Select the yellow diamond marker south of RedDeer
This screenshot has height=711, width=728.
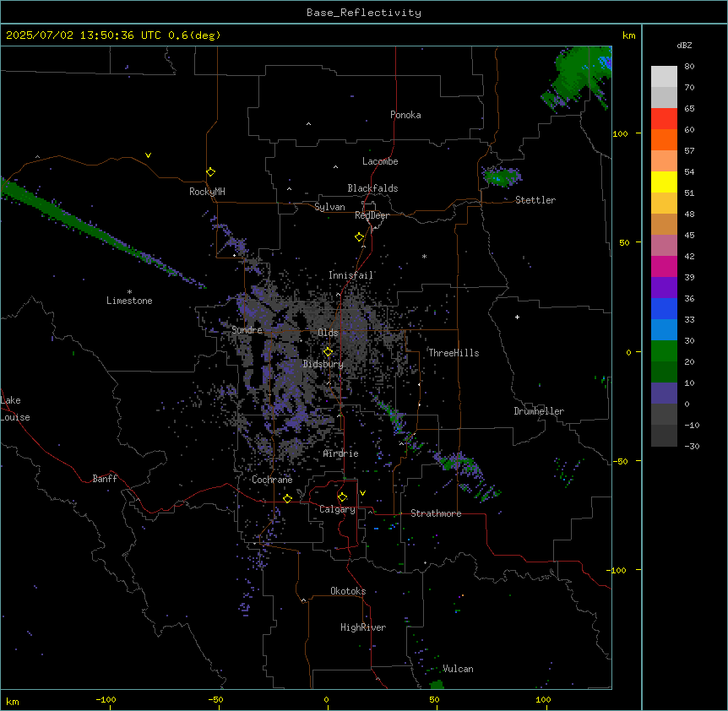coord(359,236)
